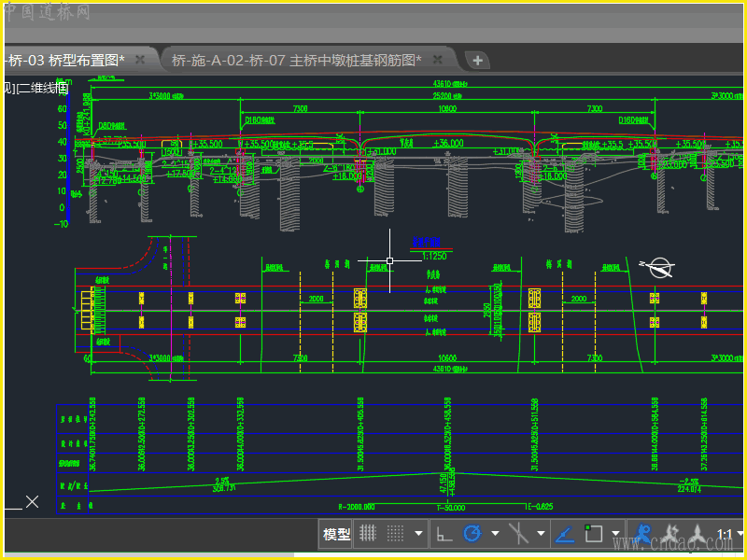Open snap mode settings dropdown arrow
The image size is (747, 560).
419,535
